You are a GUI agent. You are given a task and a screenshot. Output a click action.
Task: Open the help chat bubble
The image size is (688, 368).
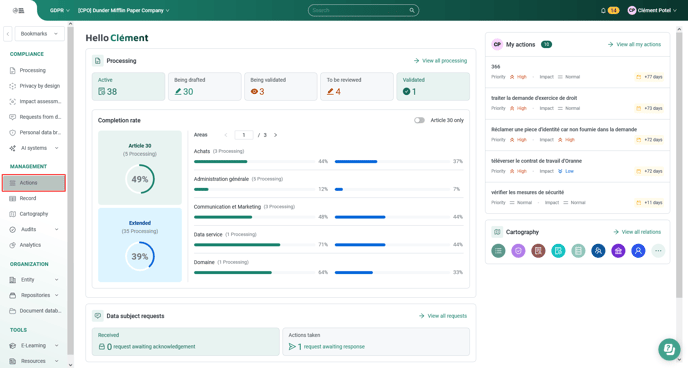[x=669, y=349]
